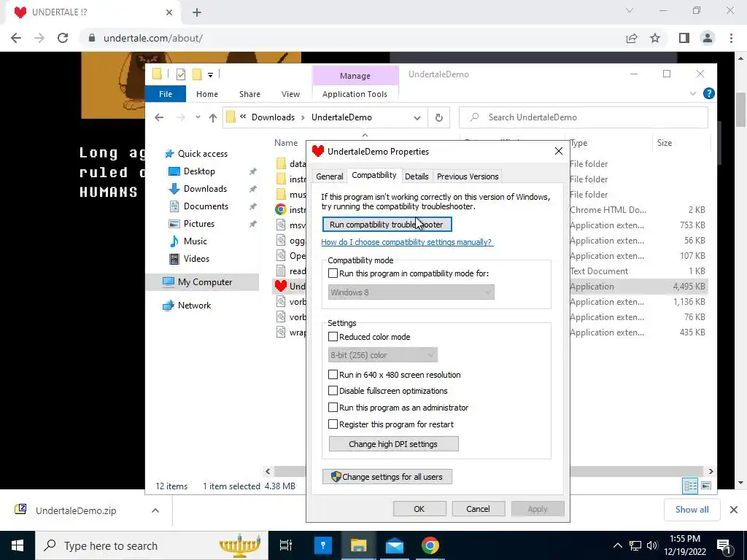Screen dimensions: 747x560
Task: Bookmark this page with star icon
Action: pos(655,38)
